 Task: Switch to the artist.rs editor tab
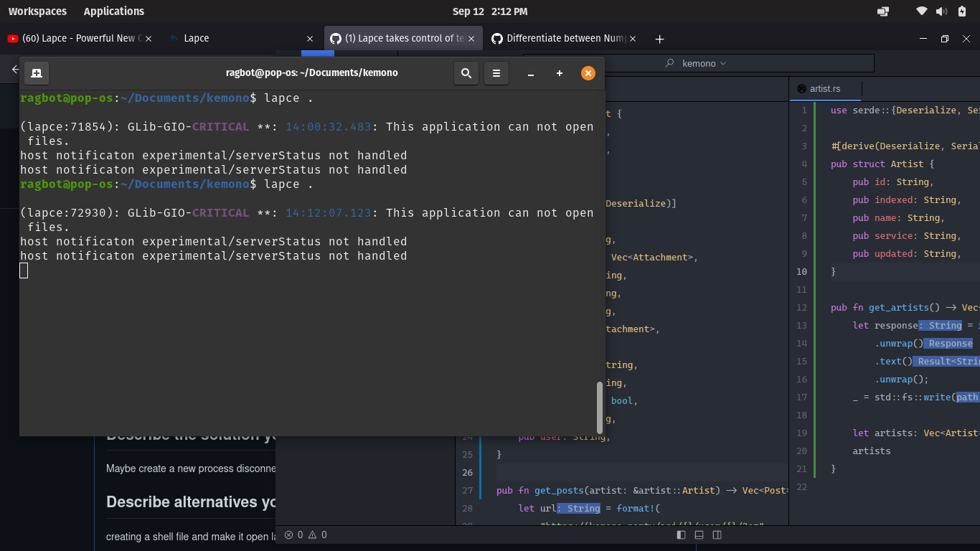pyautogui.click(x=825, y=89)
